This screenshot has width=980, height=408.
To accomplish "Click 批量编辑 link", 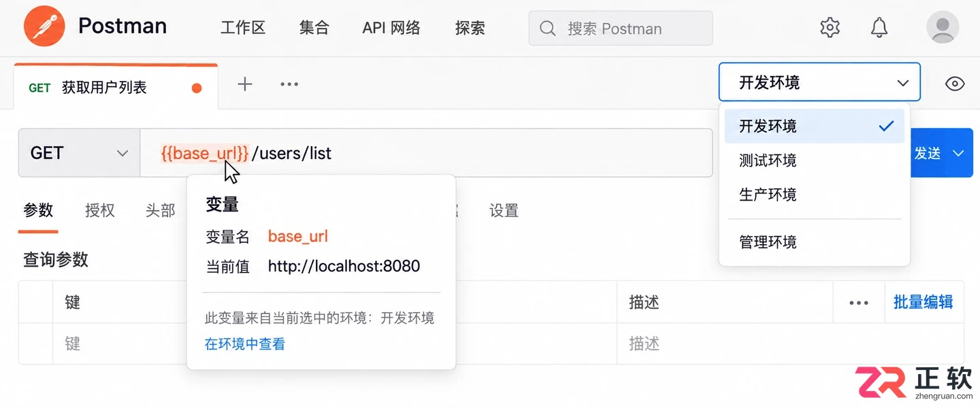I will click(x=923, y=303).
